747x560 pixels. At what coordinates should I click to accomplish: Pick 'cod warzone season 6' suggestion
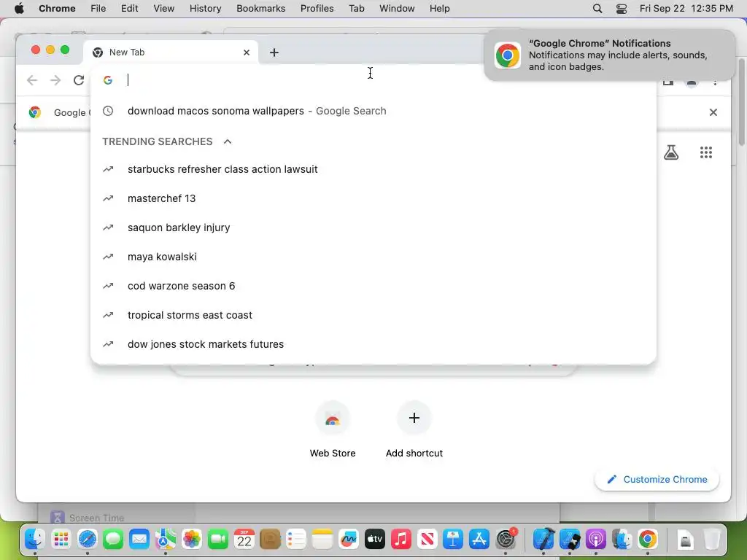(373, 286)
